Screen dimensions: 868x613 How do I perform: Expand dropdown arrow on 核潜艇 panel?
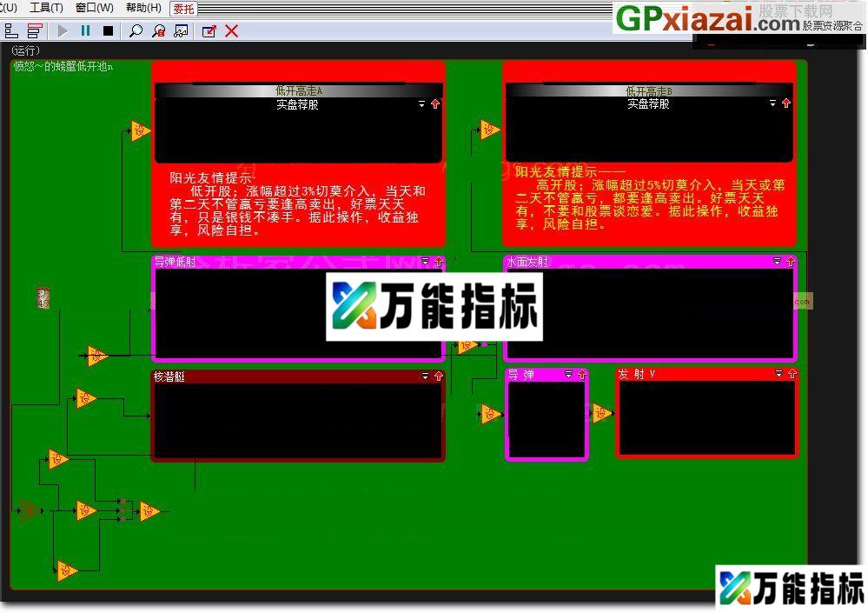click(426, 376)
